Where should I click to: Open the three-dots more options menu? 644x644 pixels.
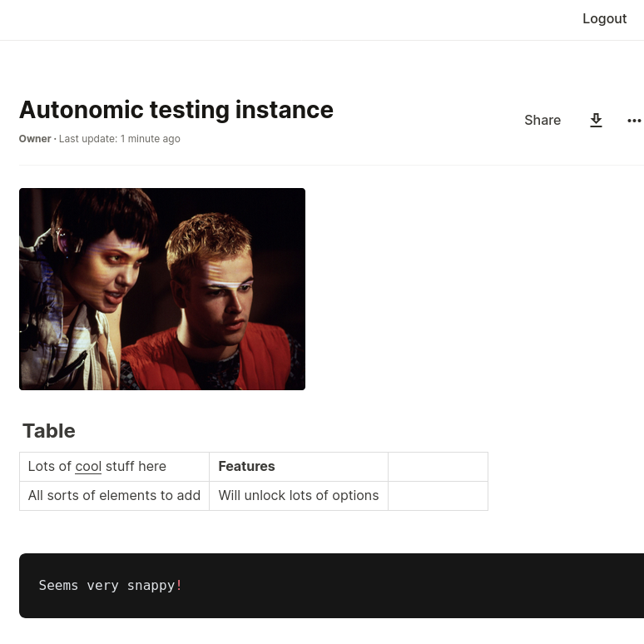point(634,121)
